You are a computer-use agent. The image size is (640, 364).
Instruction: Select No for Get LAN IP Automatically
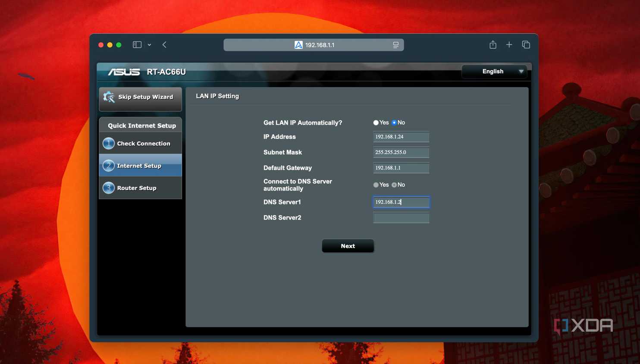tap(394, 123)
